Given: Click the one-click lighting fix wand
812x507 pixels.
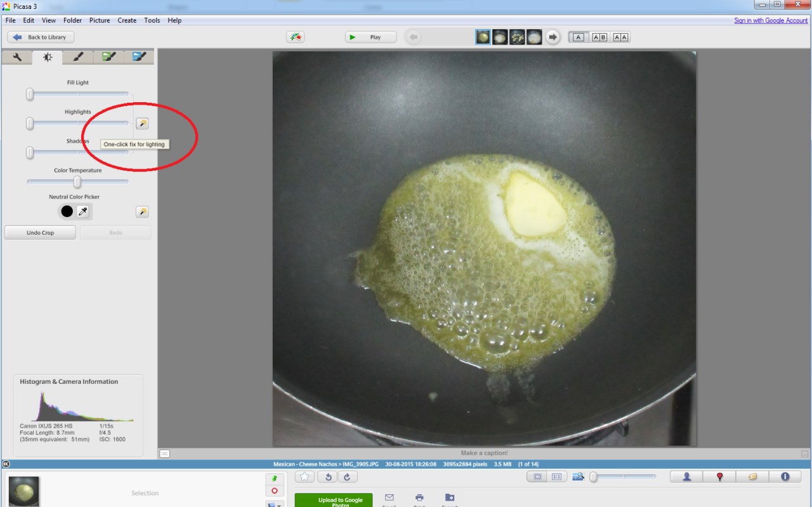Looking at the screenshot, I should [142, 123].
